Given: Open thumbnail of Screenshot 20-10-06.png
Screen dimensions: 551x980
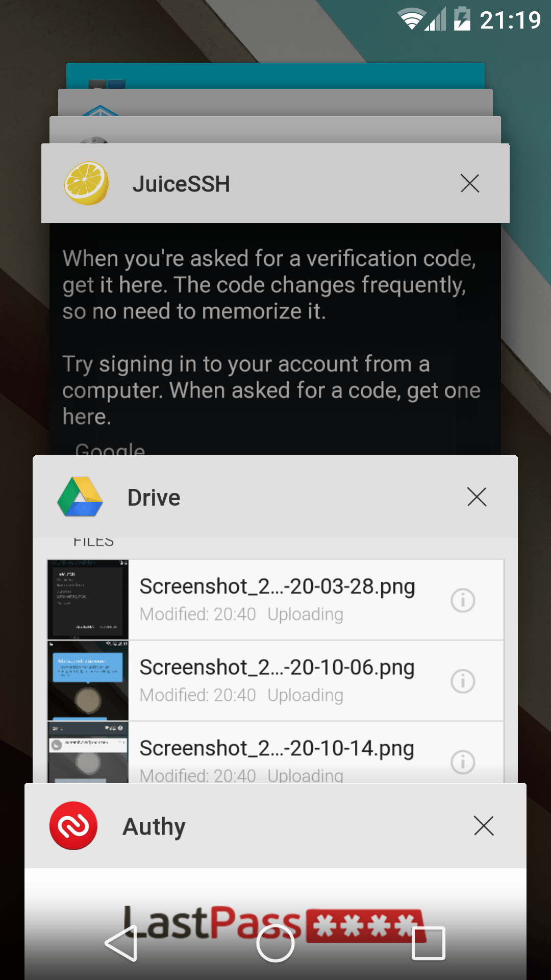Looking at the screenshot, I should pos(88,680).
